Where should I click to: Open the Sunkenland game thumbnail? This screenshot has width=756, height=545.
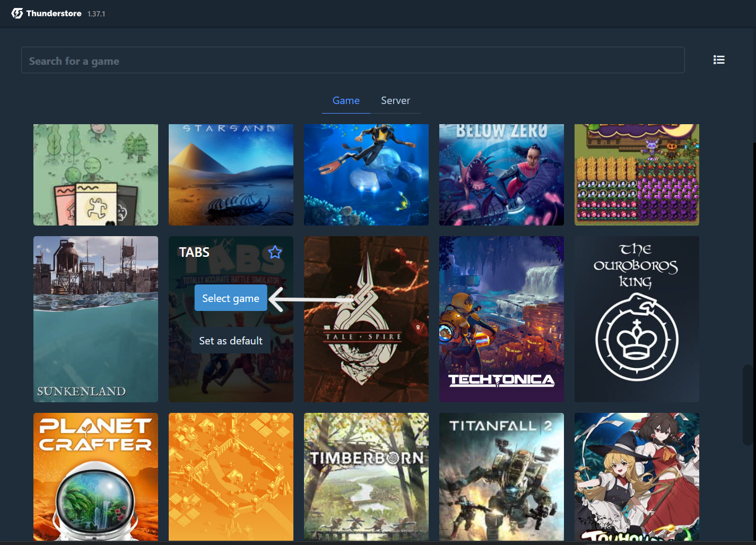coord(95,319)
